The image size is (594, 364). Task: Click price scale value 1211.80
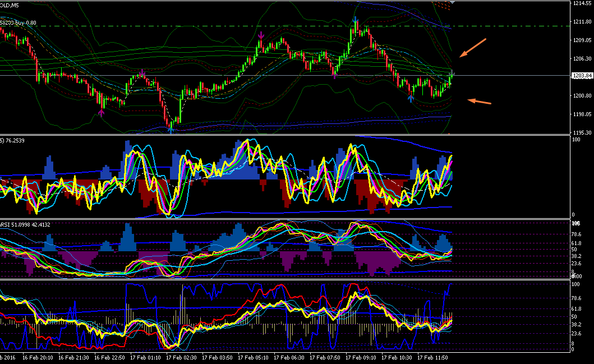pos(582,21)
